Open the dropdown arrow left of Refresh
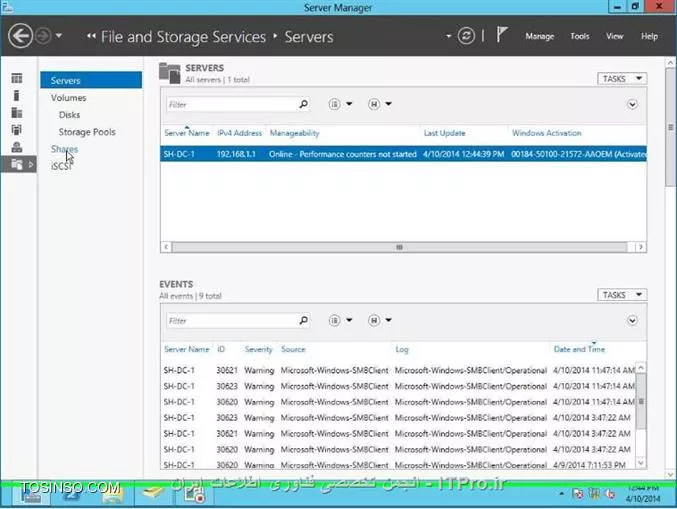Viewport: 677px width, 509px height. click(x=449, y=36)
